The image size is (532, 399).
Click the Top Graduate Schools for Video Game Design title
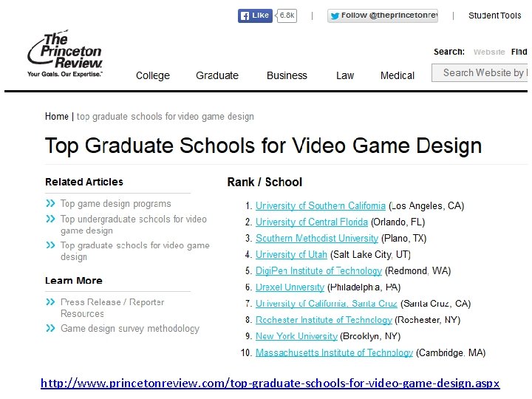tap(263, 146)
